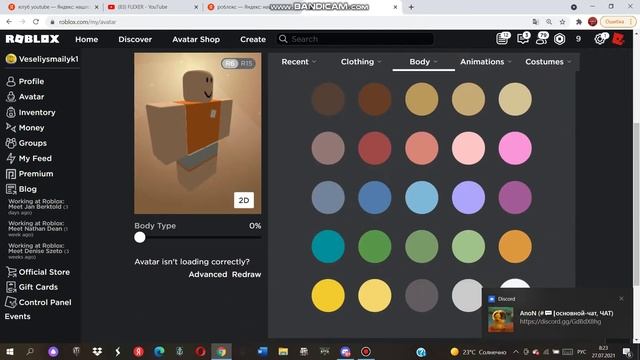
Task: Click the Robux hexagon icon
Action: coord(560,39)
